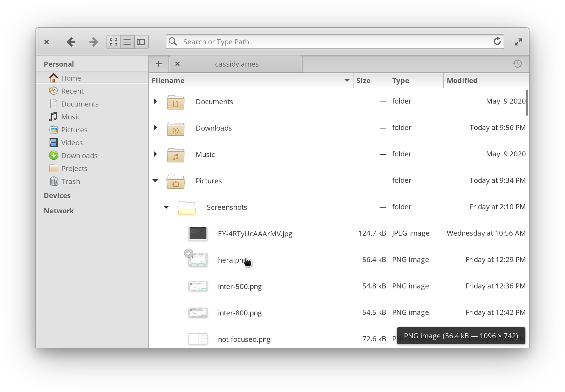
Task: Deselect hera.png via its checkmark
Action: point(189,253)
